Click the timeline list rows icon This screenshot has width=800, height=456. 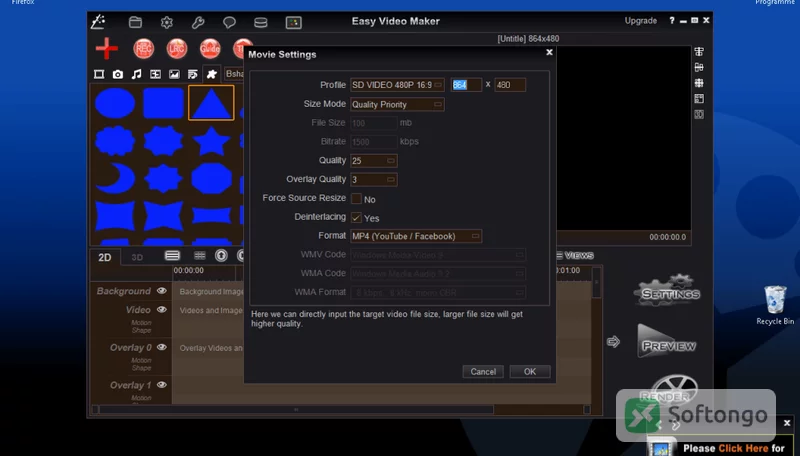click(x=172, y=255)
